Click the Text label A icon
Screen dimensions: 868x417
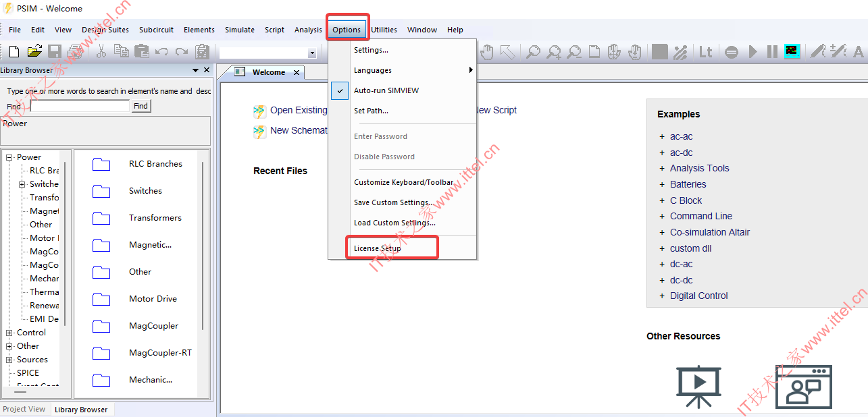tap(859, 51)
